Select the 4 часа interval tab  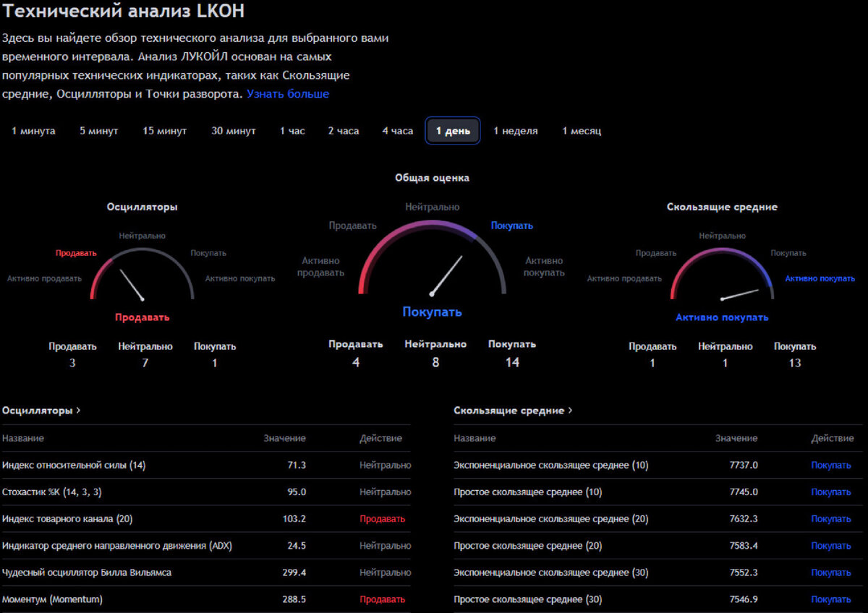(398, 131)
